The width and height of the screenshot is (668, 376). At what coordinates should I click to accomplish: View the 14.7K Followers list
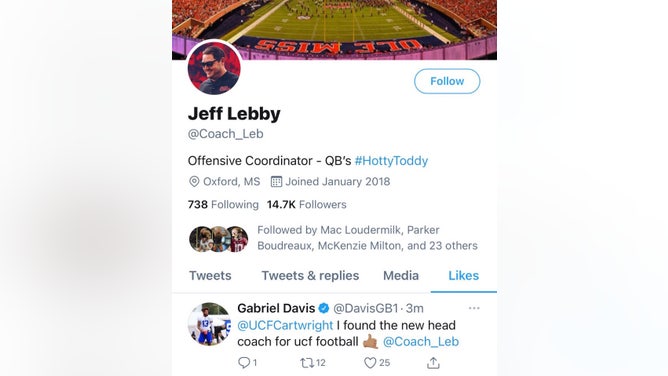click(x=306, y=205)
